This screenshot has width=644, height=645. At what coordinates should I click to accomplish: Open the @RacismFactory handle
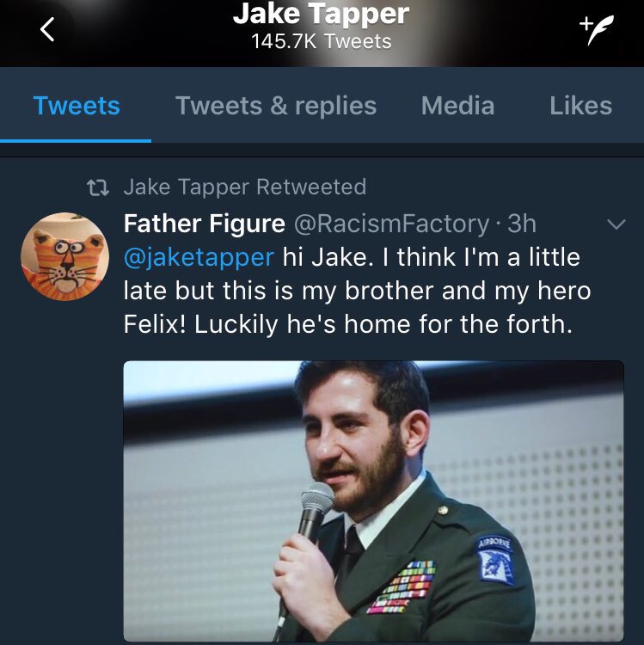coord(391,224)
